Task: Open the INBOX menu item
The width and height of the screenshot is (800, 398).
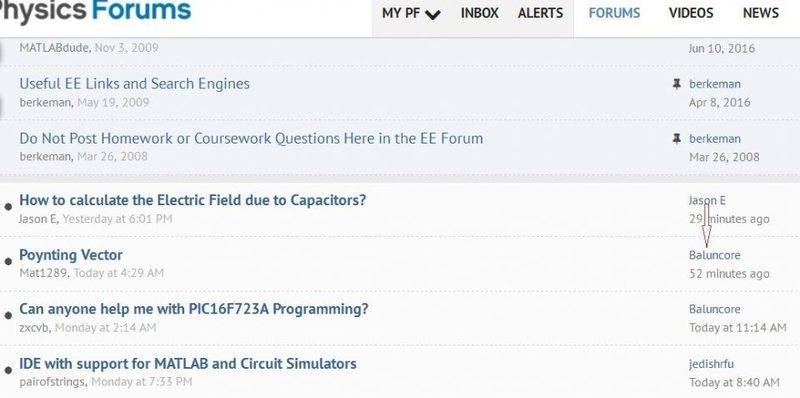Action: pyautogui.click(x=480, y=13)
